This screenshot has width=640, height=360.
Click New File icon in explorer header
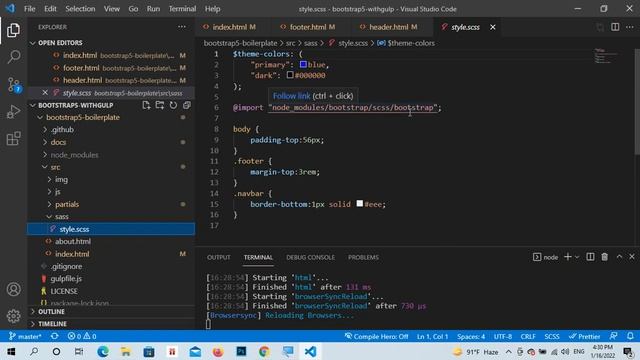pos(146,105)
